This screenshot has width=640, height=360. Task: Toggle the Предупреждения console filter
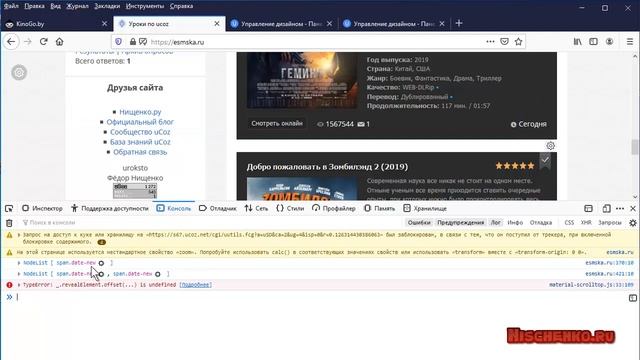[460, 222]
